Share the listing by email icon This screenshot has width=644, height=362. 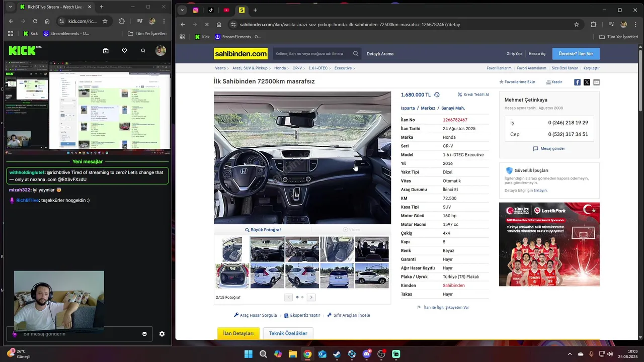[x=596, y=82]
